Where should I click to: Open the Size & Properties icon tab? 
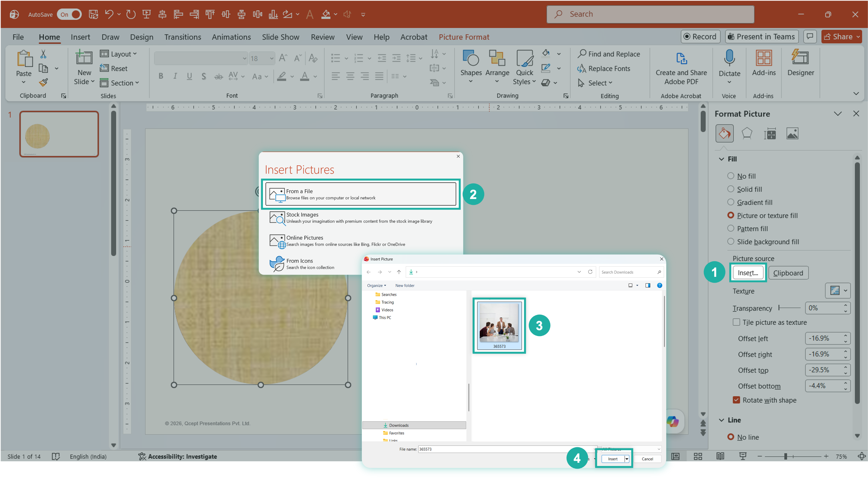coord(770,134)
